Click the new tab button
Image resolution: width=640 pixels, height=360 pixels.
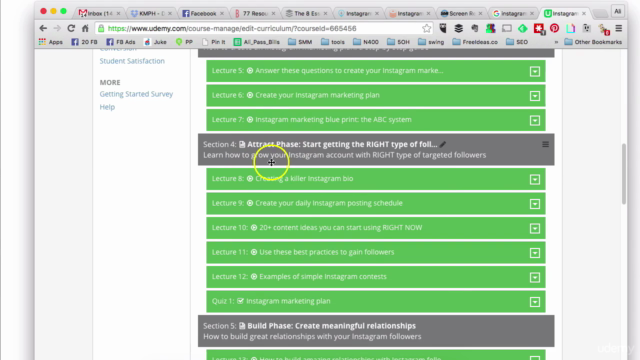pyautogui.click(x=600, y=13)
